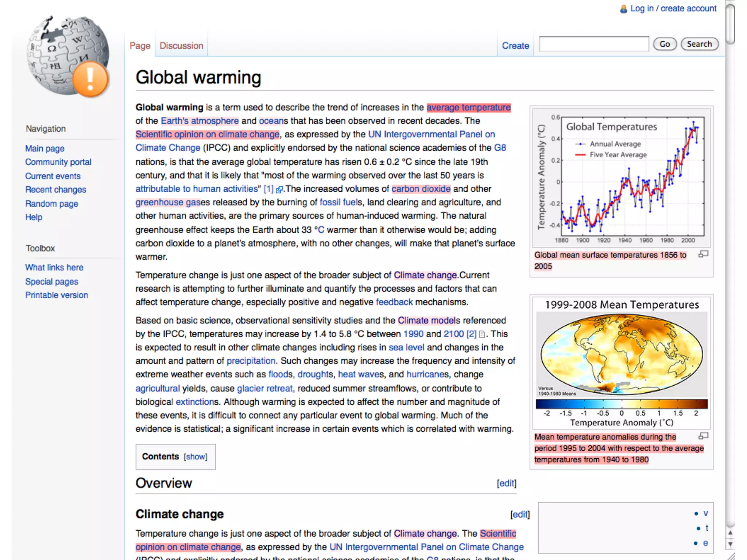Expand the Contents box with show
747x560 pixels.
(x=196, y=457)
